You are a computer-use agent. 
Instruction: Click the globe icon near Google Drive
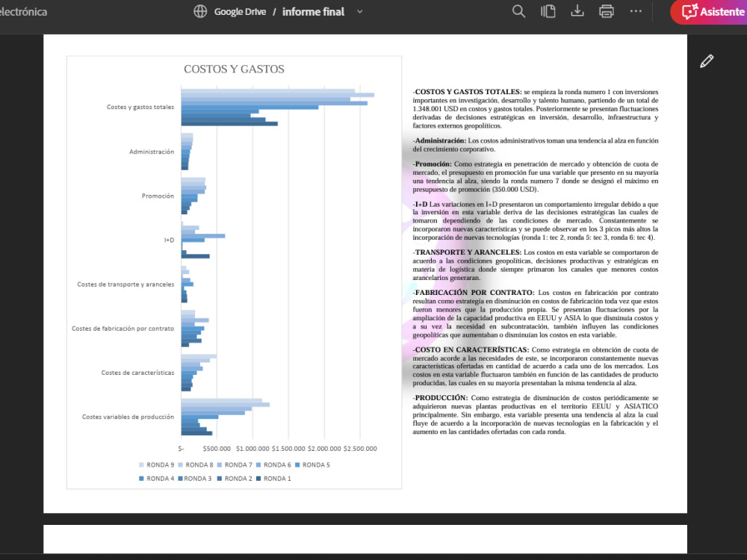click(x=200, y=11)
